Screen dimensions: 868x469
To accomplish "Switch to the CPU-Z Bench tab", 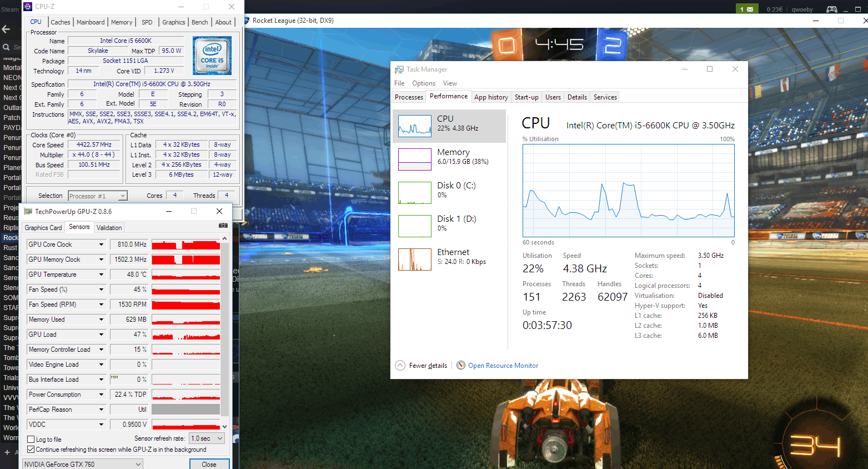I will pyautogui.click(x=200, y=22).
